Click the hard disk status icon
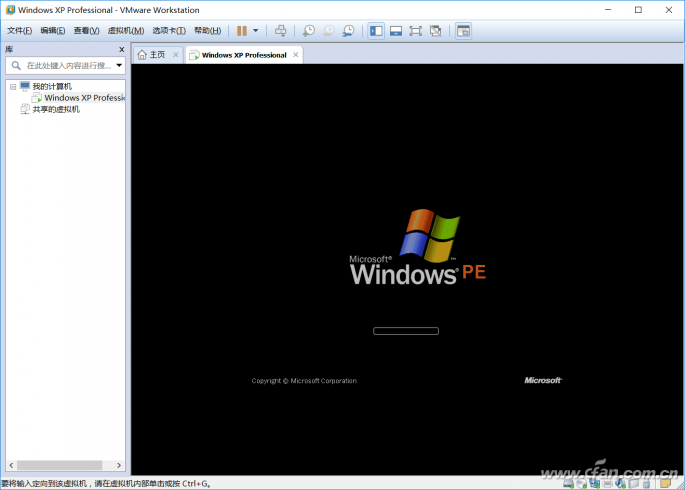The image size is (685, 490). coord(568,483)
